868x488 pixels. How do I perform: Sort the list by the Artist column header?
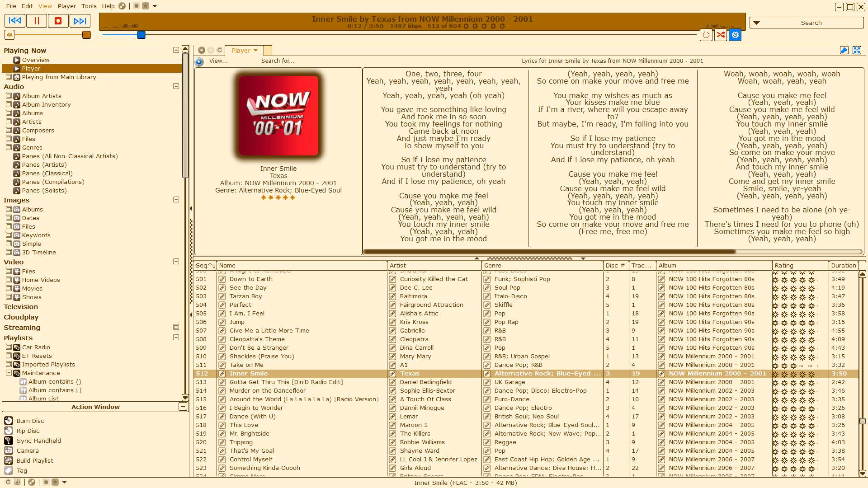pyautogui.click(x=434, y=266)
